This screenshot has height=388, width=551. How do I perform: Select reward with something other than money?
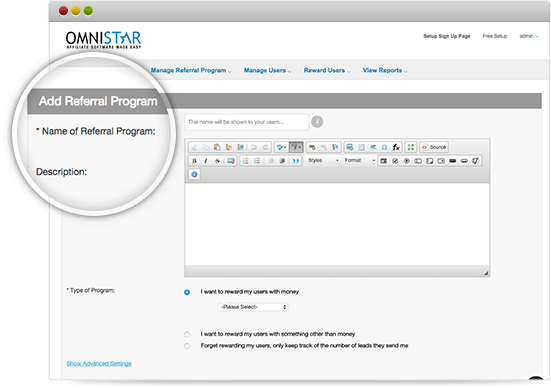click(x=187, y=334)
